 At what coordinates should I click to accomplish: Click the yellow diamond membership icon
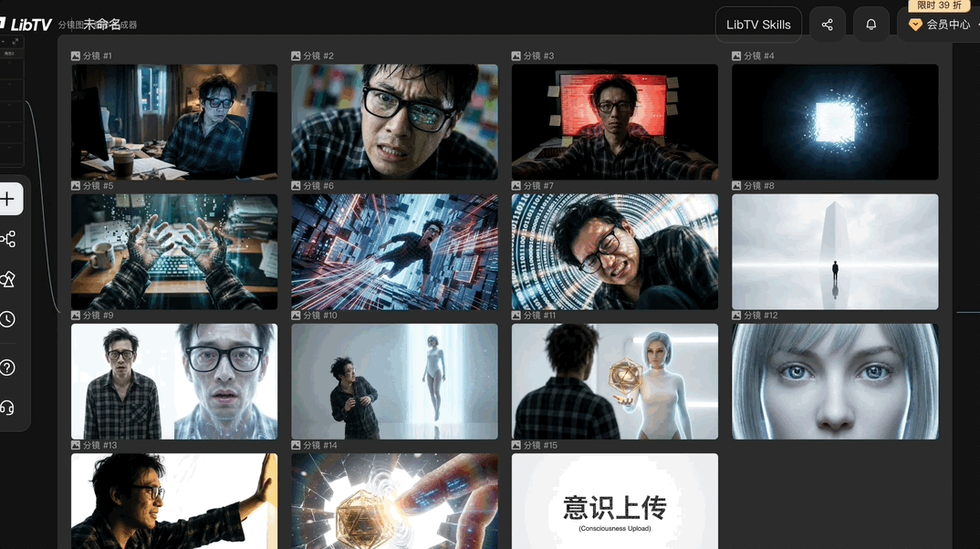point(914,25)
